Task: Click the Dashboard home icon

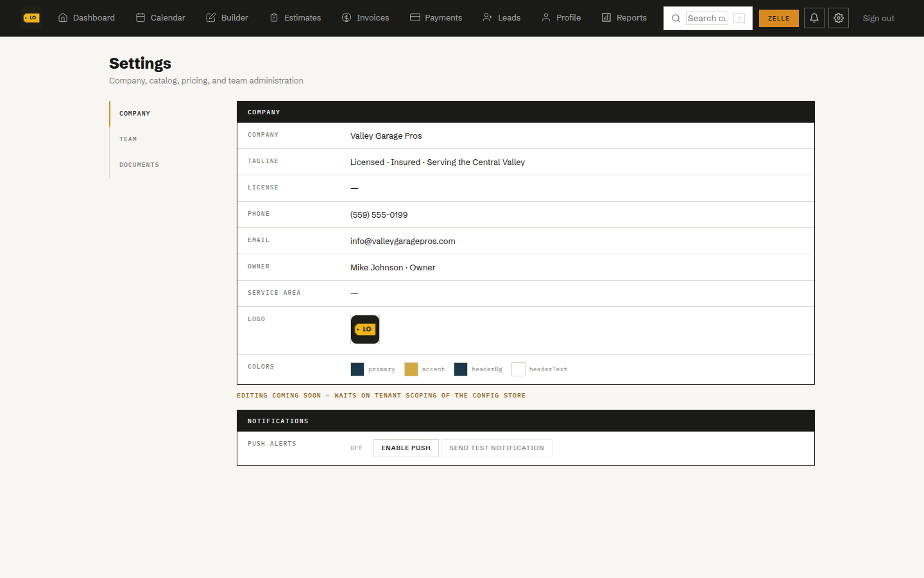Action: [x=63, y=18]
